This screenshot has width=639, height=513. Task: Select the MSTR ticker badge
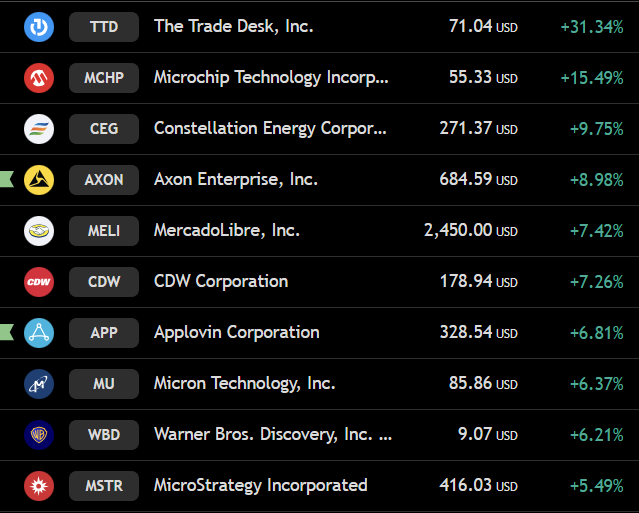click(x=104, y=486)
